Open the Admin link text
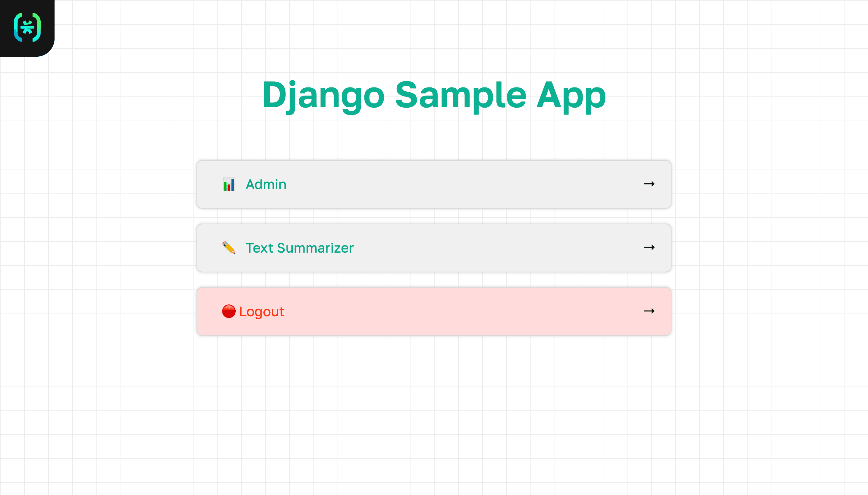Screen dimensions: 868x495 [266, 184]
